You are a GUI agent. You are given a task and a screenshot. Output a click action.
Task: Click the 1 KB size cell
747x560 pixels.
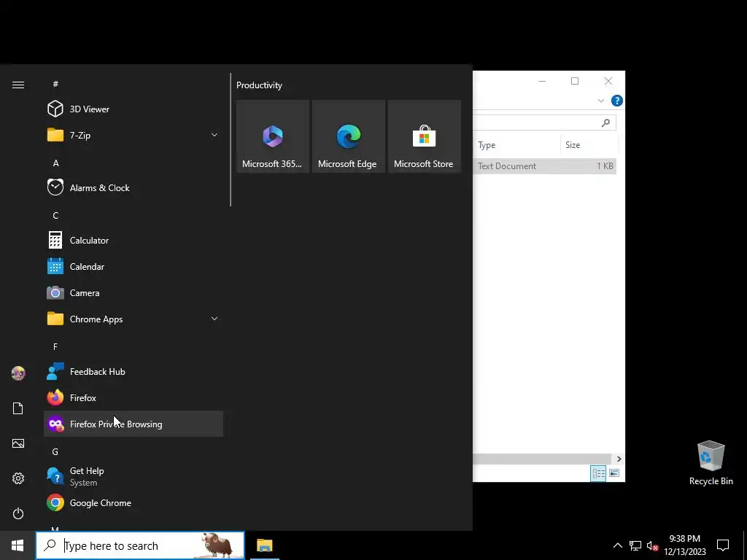tap(605, 166)
